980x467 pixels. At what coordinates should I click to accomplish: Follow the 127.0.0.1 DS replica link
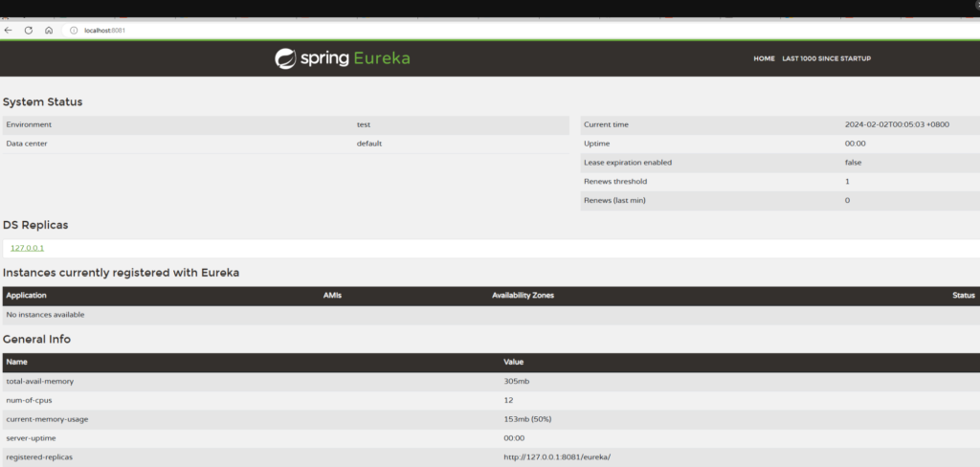coord(28,248)
